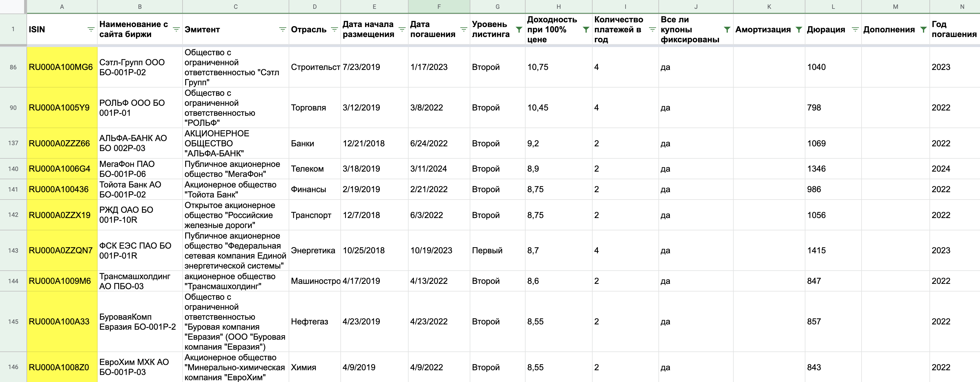Open active filter on Доходность при 100% цене

click(x=586, y=29)
